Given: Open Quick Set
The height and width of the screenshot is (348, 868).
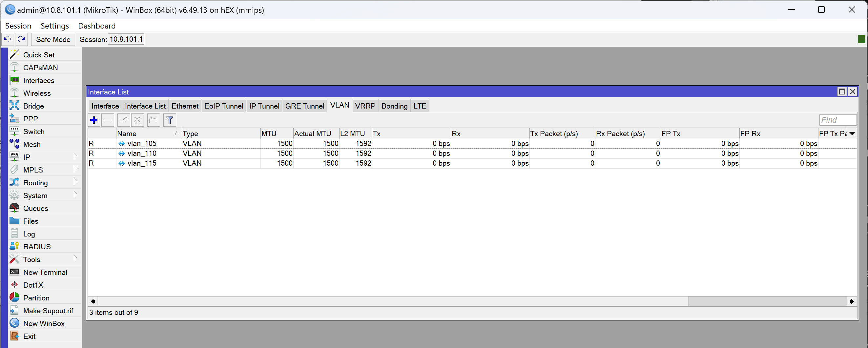Looking at the screenshot, I should [39, 54].
